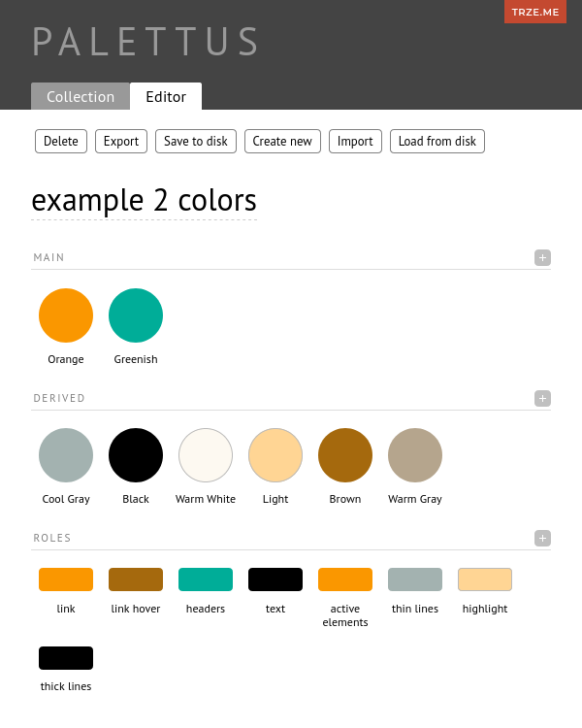Save the palette to disk
582x728 pixels.
(196, 141)
